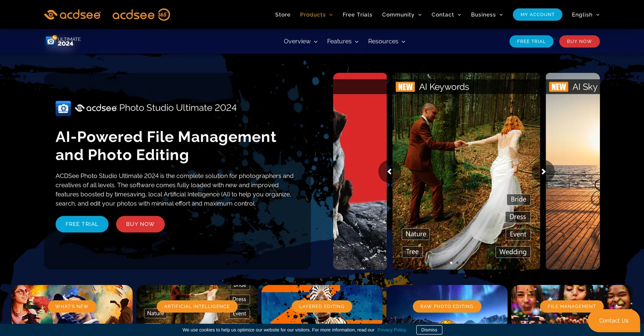
Task: Open the English language selector
Action: [x=585, y=14]
